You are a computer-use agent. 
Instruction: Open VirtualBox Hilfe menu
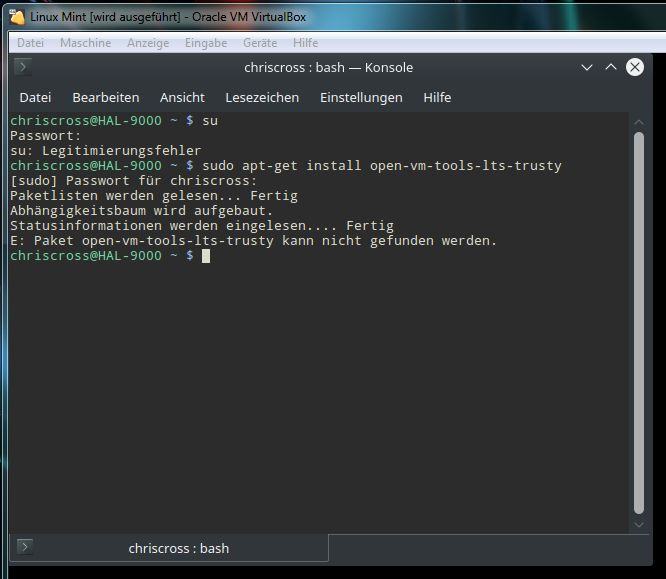click(305, 43)
